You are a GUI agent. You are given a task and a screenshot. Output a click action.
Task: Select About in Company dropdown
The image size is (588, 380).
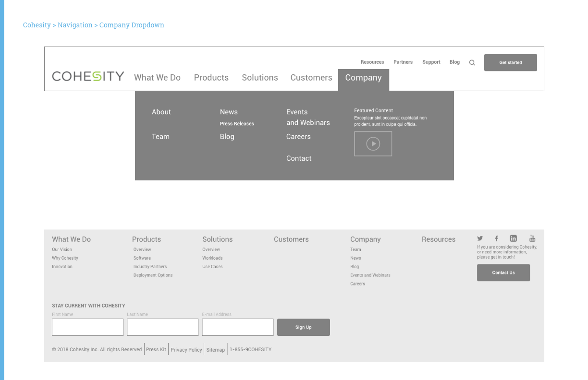coord(161,112)
